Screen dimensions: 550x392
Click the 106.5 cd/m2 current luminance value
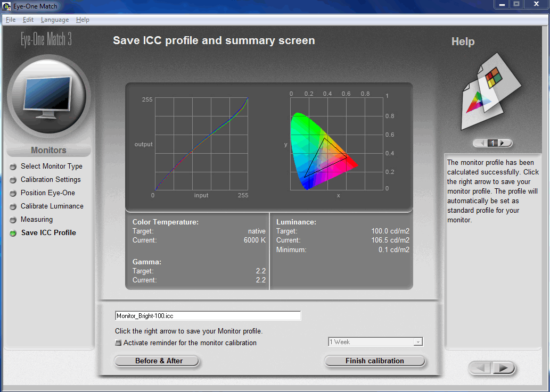pyautogui.click(x=390, y=240)
